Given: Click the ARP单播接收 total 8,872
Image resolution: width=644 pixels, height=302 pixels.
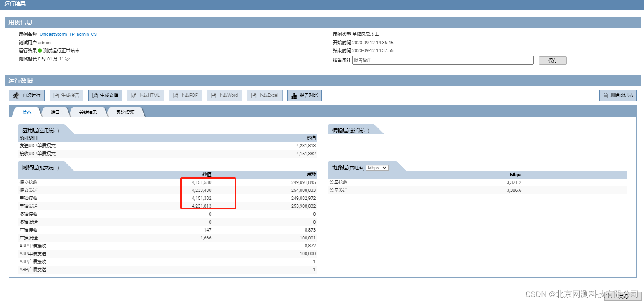Looking at the screenshot, I should tap(310, 246).
